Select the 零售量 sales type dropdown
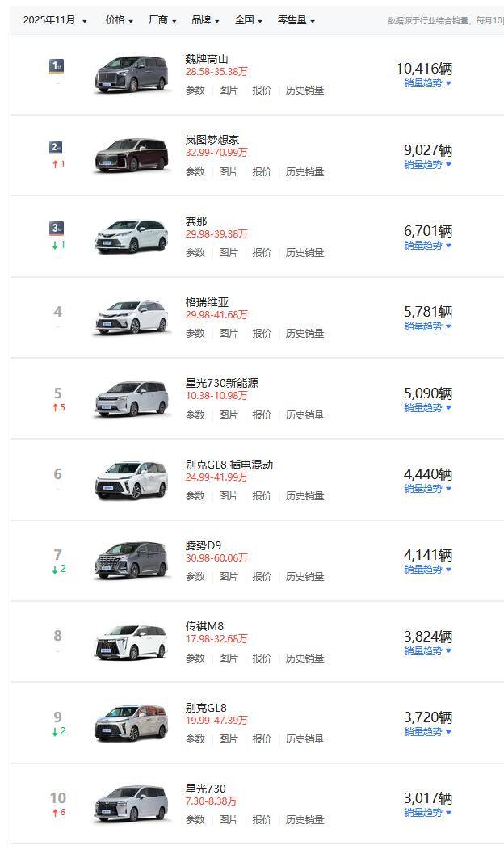504x854 pixels. tap(296, 20)
